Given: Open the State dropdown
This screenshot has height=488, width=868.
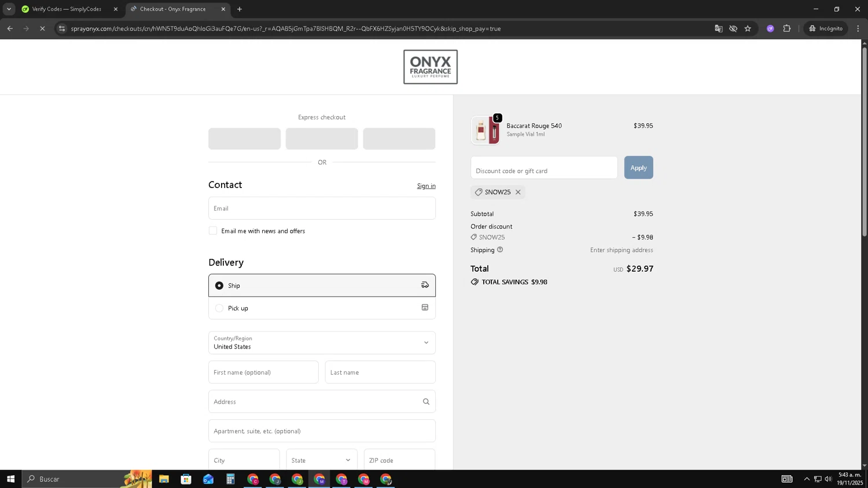Looking at the screenshot, I should pos(322,460).
